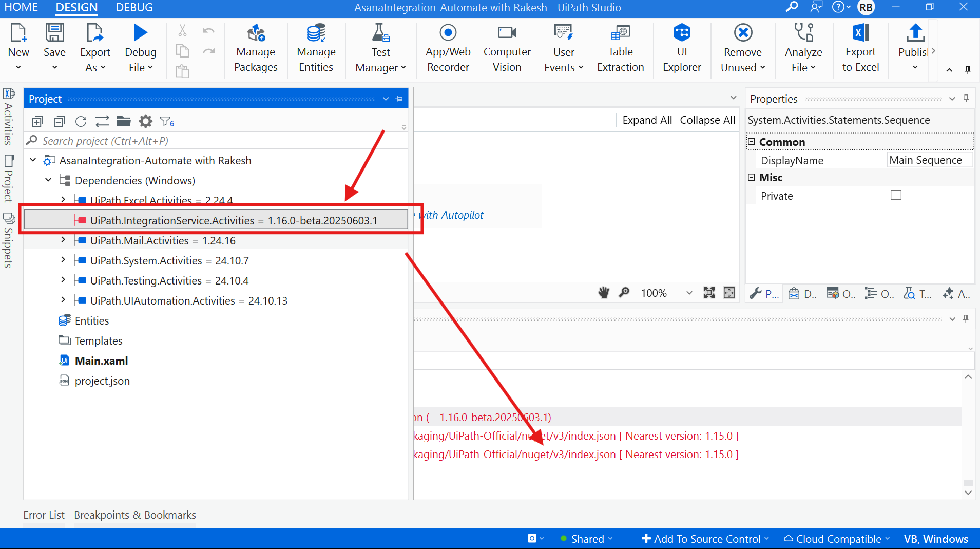Click Export to Excel
This screenshot has width=980, height=549.
860,48
